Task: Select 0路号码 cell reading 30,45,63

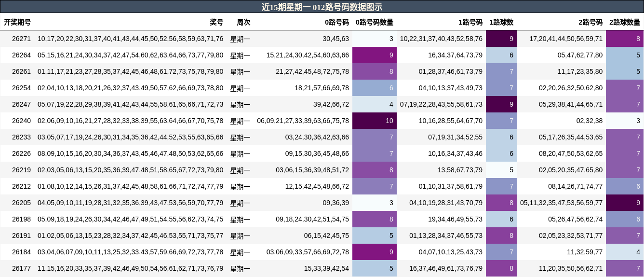Action: tap(336, 39)
